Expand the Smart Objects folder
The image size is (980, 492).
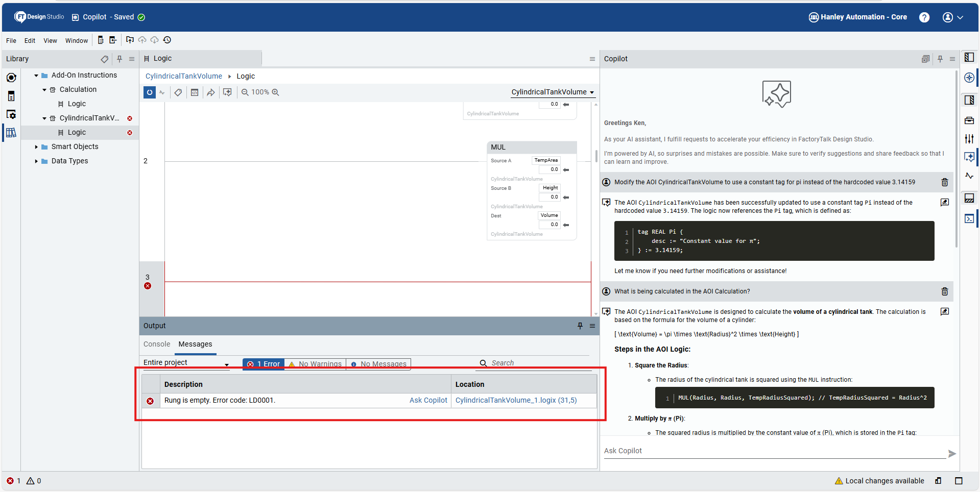click(36, 147)
